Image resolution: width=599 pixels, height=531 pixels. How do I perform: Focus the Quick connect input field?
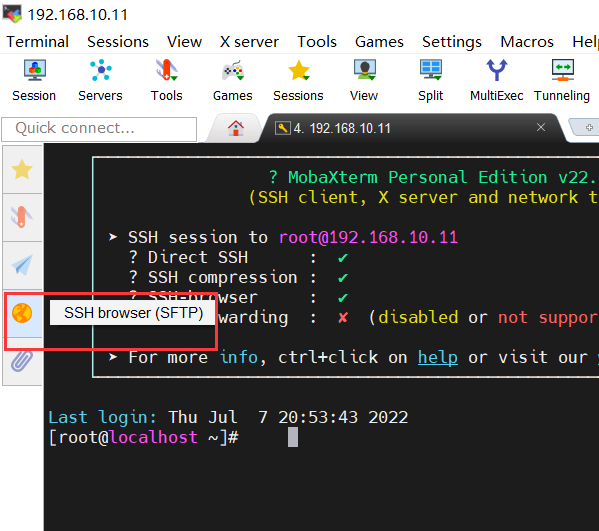pyautogui.click(x=99, y=129)
